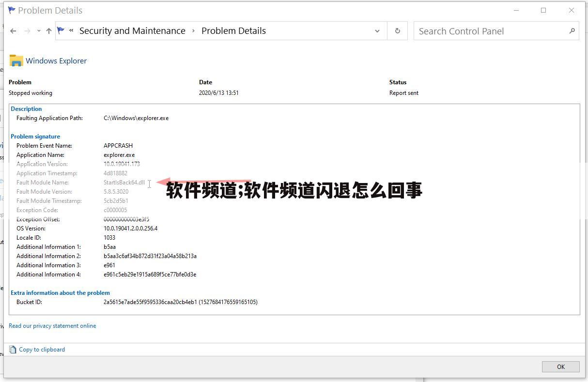
Task: Select fault module timestamp 5cb2d5b1
Action: 116,201
